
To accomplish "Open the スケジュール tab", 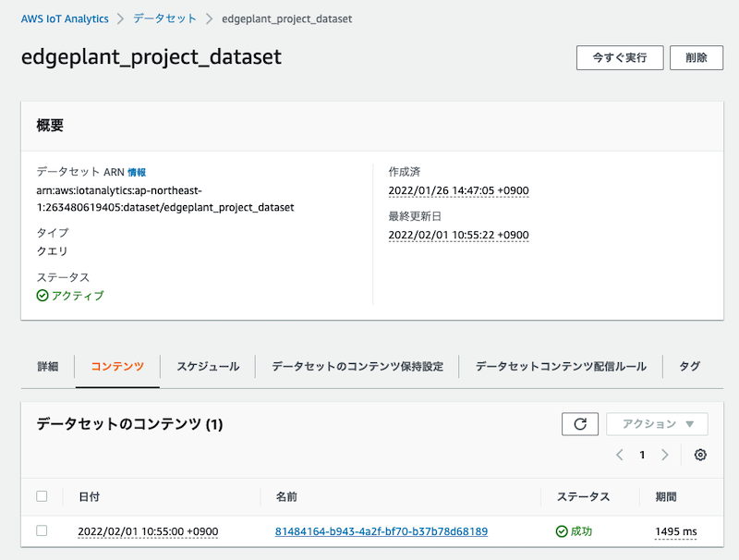I will click(208, 366).
